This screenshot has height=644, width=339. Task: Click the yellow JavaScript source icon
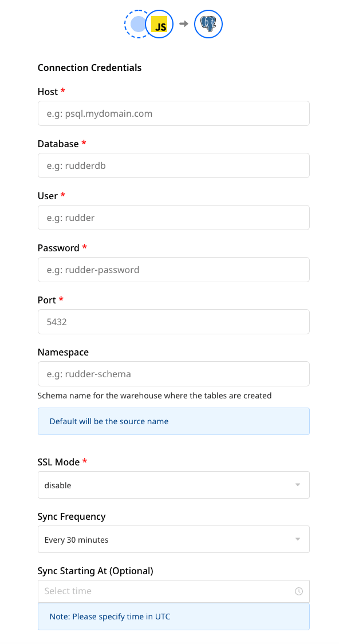click(159, 24)
